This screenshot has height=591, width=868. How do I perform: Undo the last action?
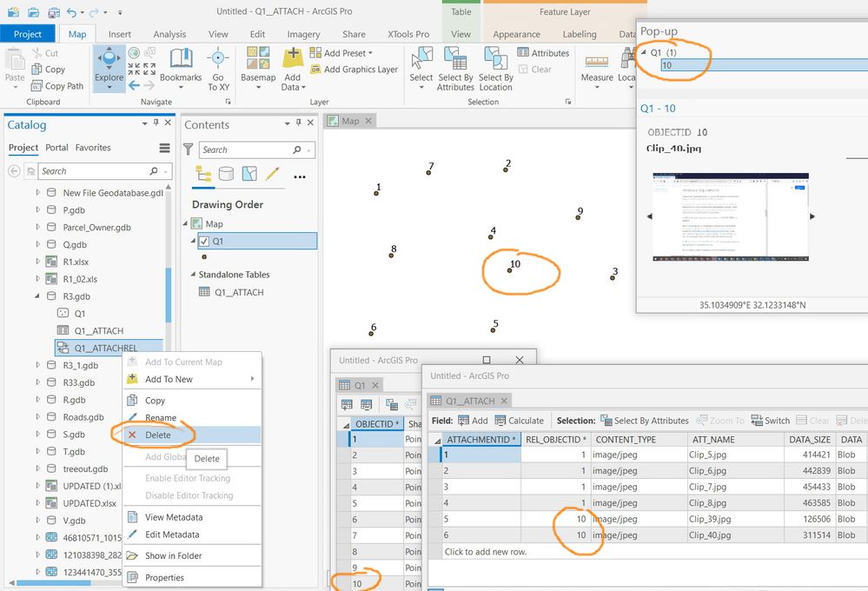(x=71, y=11)
